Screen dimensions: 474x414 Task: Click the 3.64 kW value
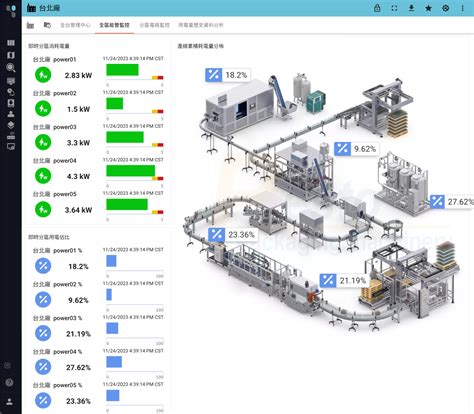pyautogui.click(x=78, y=210)
